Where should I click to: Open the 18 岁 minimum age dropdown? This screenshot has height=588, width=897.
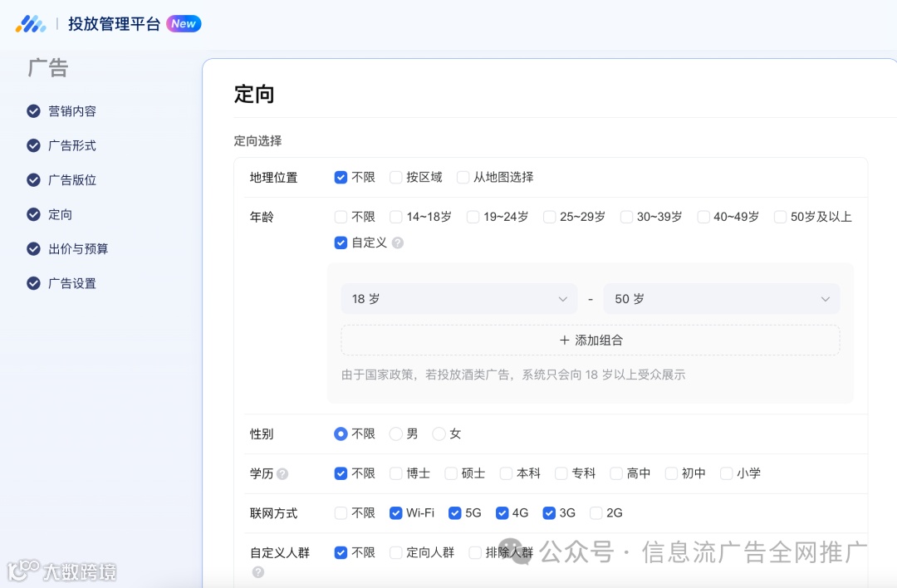pos(458,299)
